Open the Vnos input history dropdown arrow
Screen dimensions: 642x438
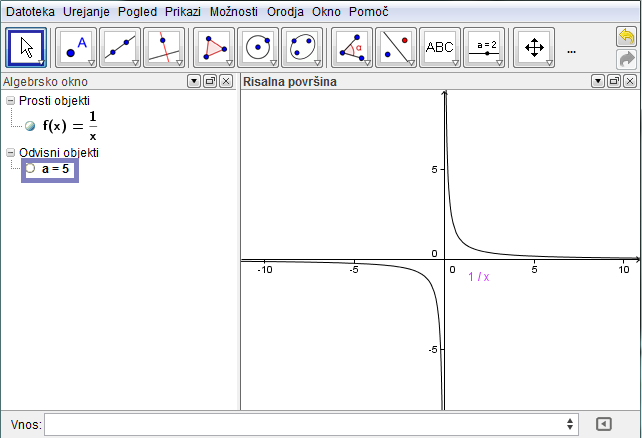click(x=571, y=425)
